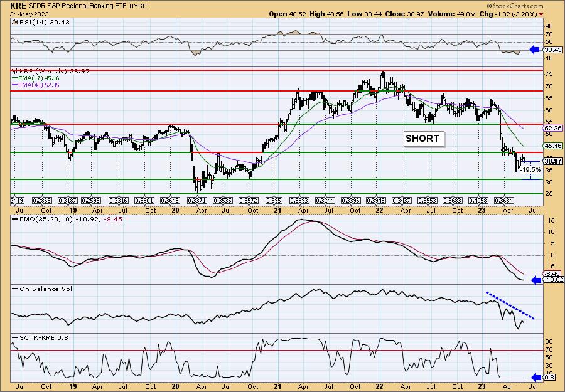The width and height of the screenshot is (565, 392).
Task: Click the -19.5% measurement label
Action: pos(531,169)
